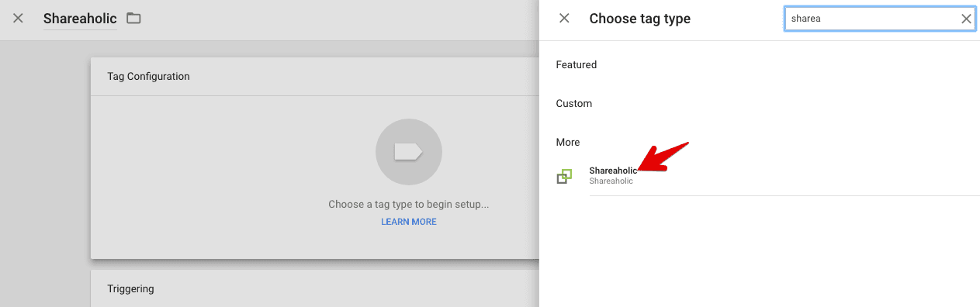This screenshot has height=307, width=980.
Task: Close the Shareaholic tag editor
Action: (19, 18)
